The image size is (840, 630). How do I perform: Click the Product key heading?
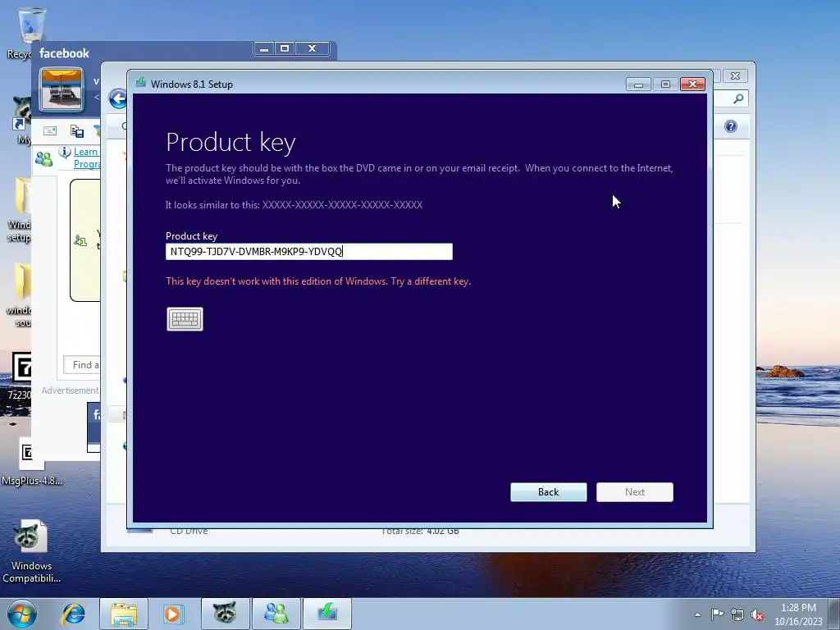(x=231, y=143)
